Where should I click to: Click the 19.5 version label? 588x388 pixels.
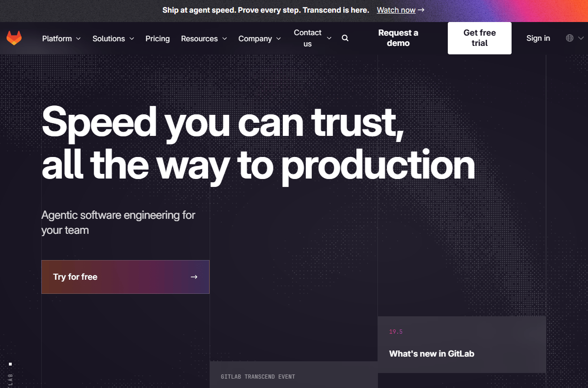pyautogui.click(x=396, y=332)
